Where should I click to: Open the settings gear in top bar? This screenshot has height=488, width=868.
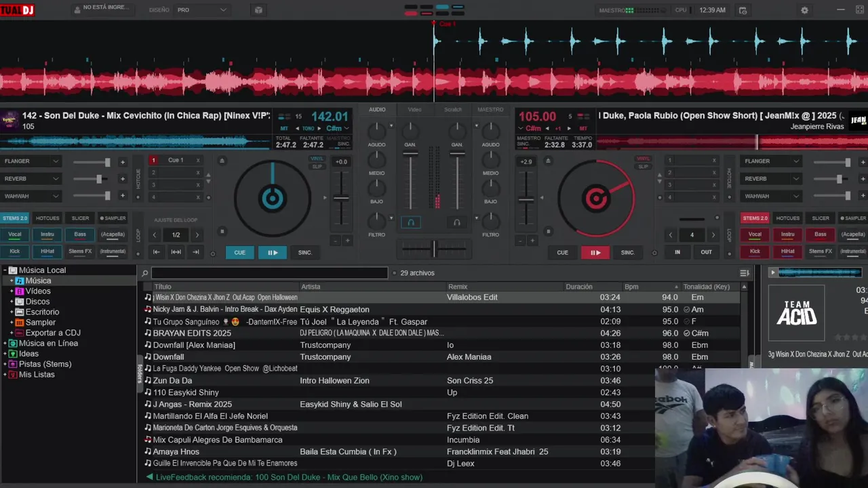[x=804, y=10]
